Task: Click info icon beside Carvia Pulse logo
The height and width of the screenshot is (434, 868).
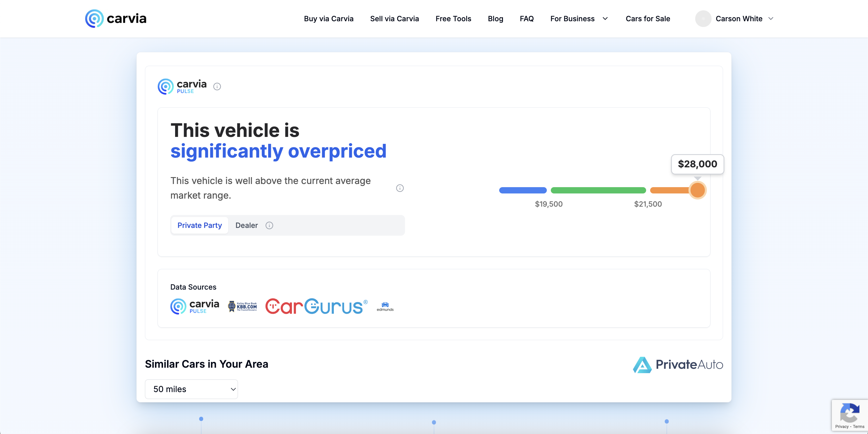Action: click(x=217, y=87)
